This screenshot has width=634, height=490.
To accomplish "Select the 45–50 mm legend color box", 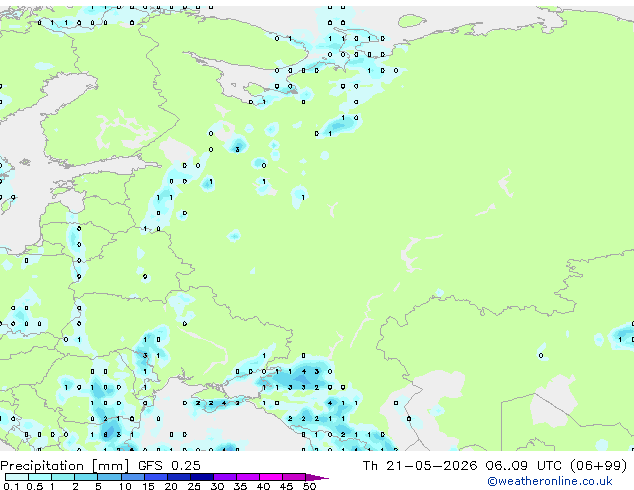I will tap(294, 477).
